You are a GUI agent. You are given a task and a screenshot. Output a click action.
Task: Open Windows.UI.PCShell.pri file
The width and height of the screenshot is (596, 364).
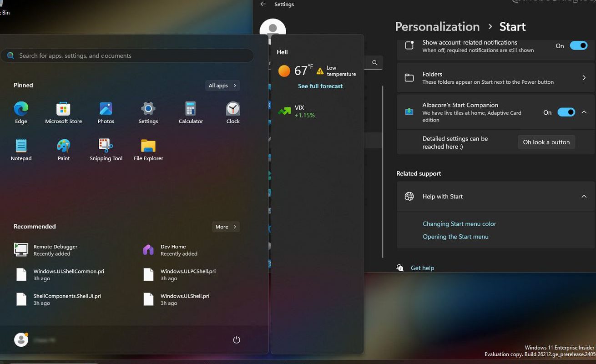click(180, 274)
